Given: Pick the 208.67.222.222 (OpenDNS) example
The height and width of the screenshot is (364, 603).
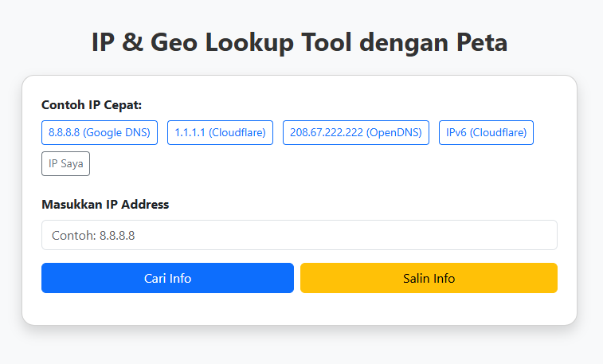Looking at the screenshot, I should click(356, 132).
